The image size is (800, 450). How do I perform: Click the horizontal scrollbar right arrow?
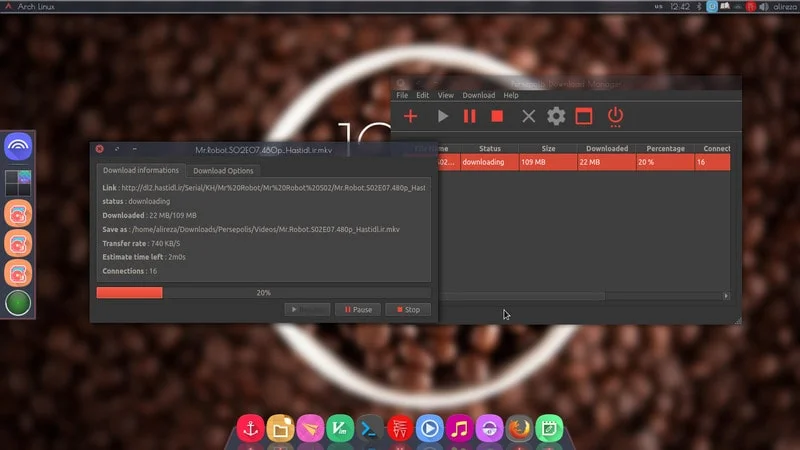(x=726, y=296)
